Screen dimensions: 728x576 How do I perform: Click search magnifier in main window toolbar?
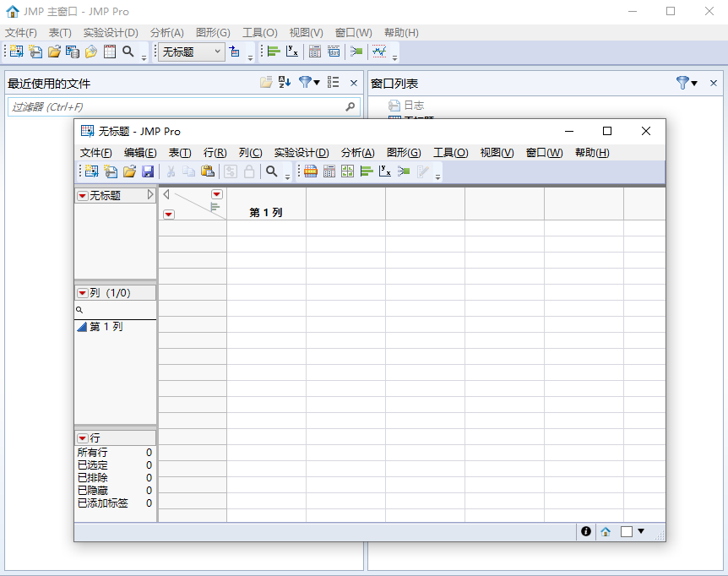[128, 52]
